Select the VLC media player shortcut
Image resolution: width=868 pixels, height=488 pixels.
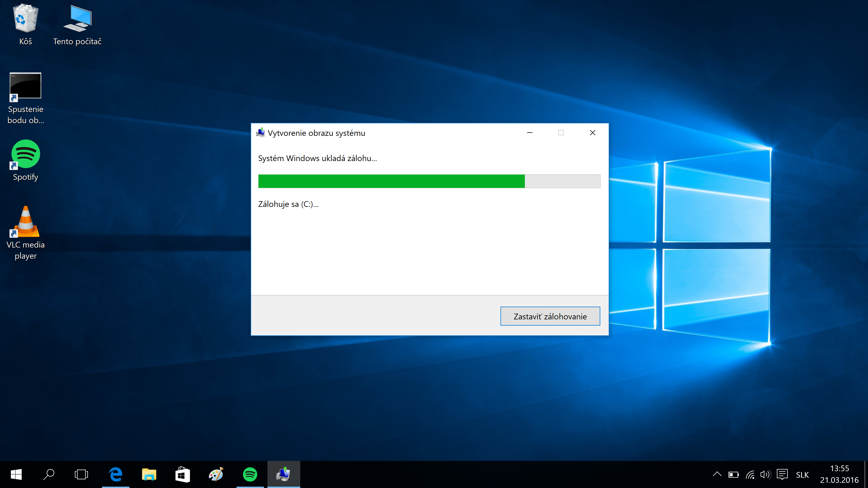point(25,233)
